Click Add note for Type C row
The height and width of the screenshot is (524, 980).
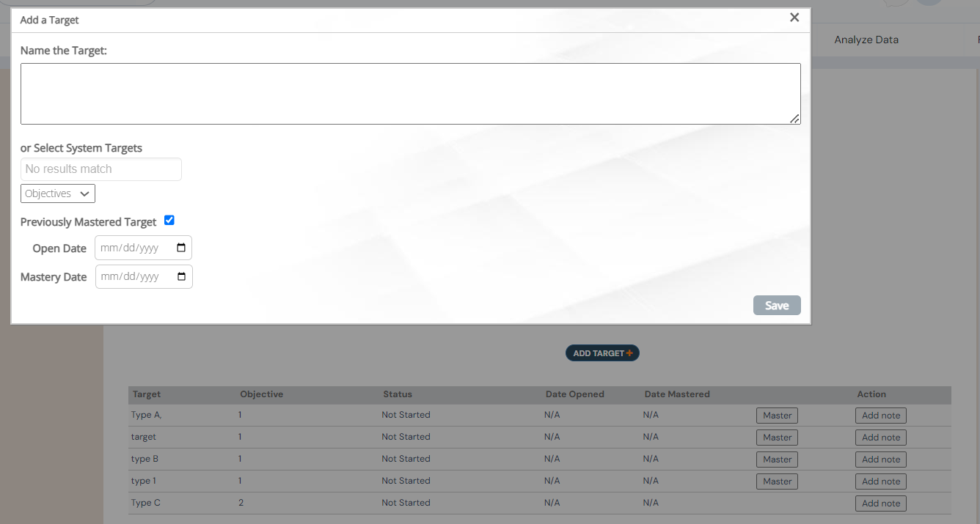[880, 503]
